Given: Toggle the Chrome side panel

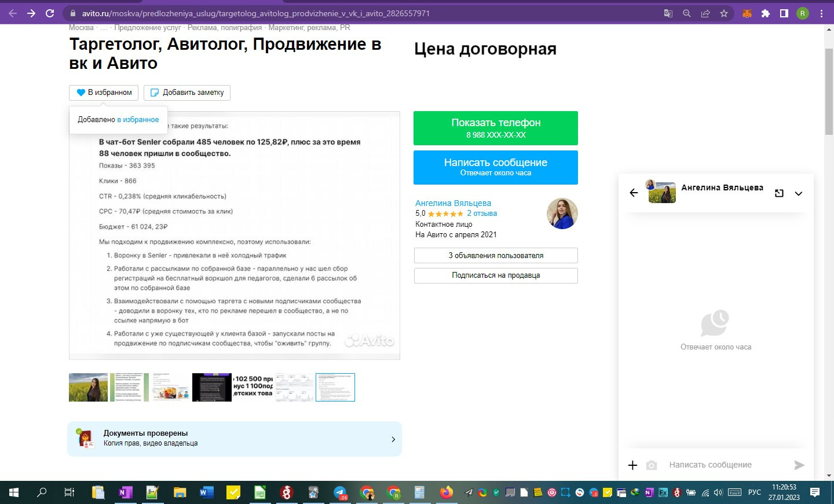Looking at the screenshot, I should (x=784, y=13).
